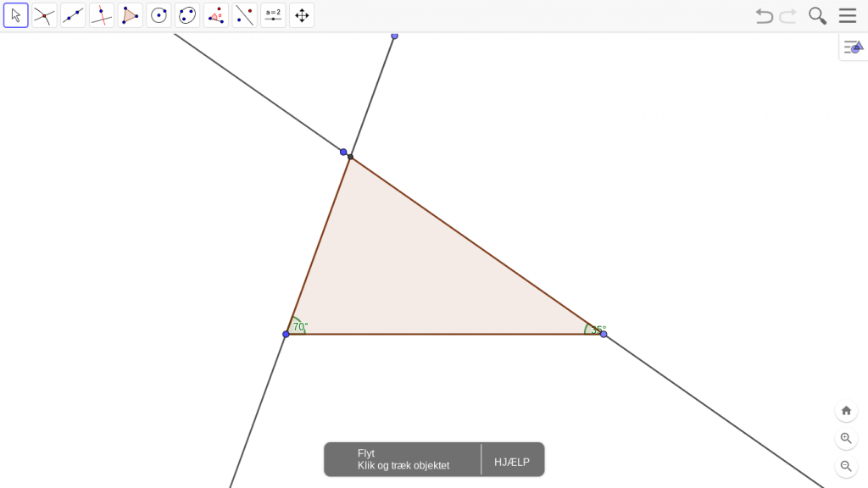
Task: Select the blue point at the 35° vertex
Action: coord(604,334)
